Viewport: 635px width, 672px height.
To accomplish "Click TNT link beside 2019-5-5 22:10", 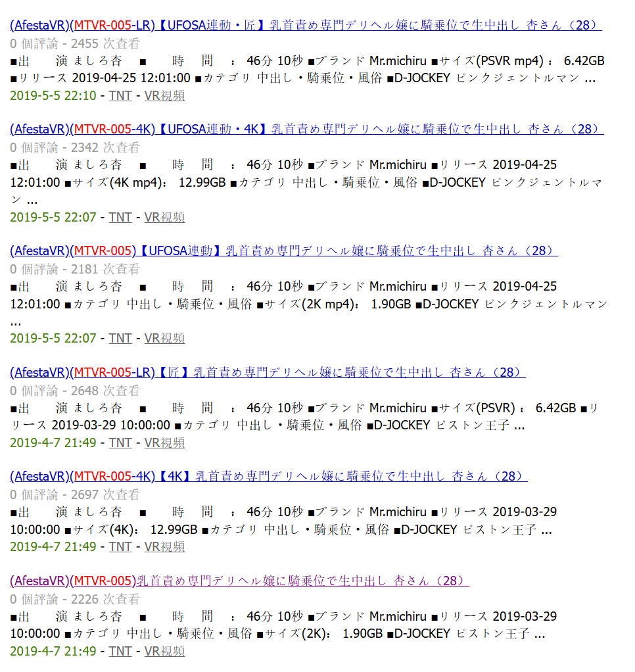I will pos(120,95).
